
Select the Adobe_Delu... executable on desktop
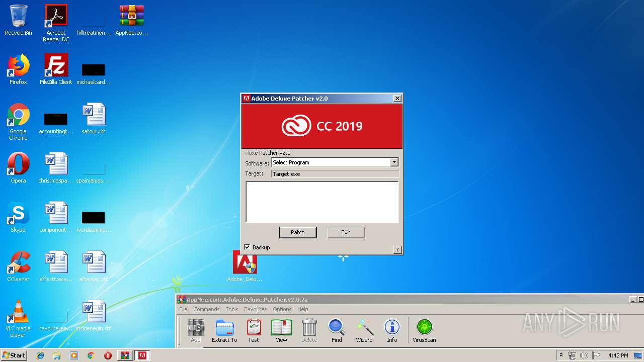click(x=245, y=266)
